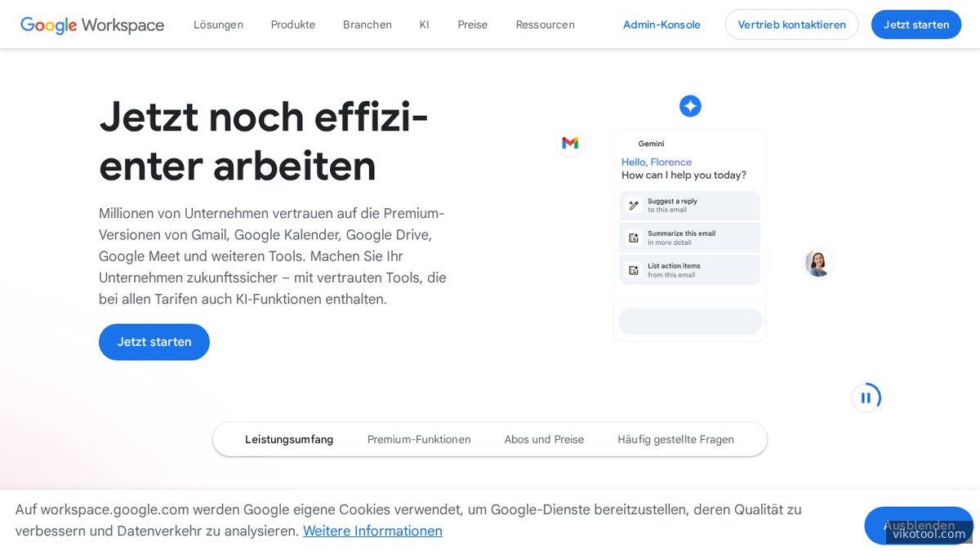
Task: Open the Lösungen dropdown menu
Action: (x=218, y=24)
